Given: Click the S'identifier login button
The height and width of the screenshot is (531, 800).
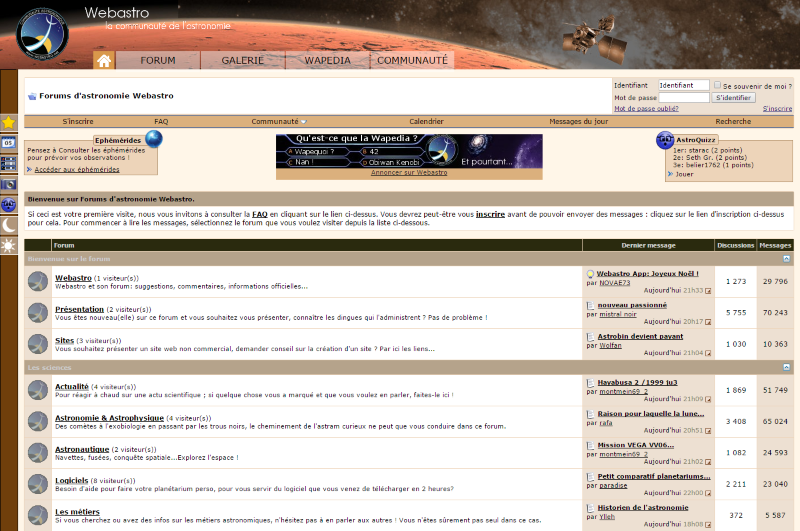Looking at the screenshot, I should [733, 97].
